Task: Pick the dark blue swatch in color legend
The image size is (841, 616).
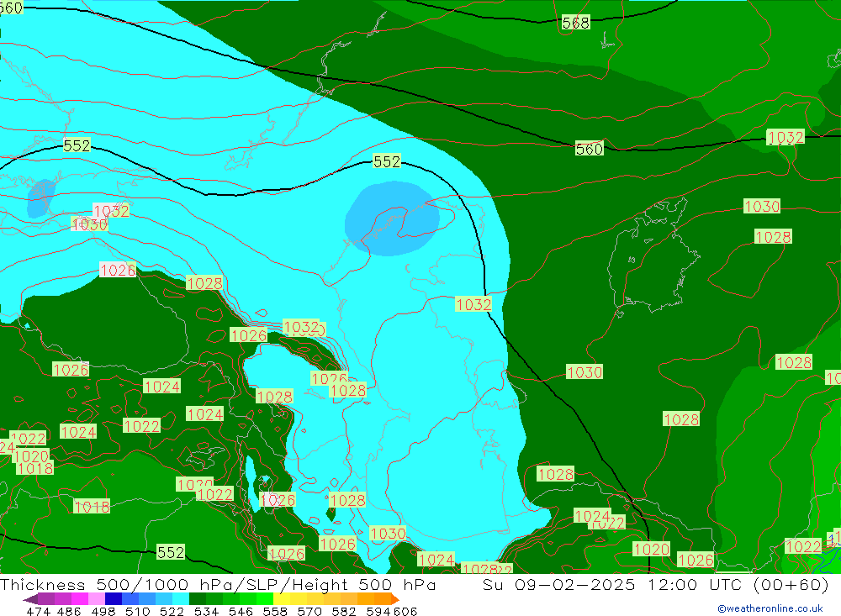Action: pyautogui.click(x=113, y=599)
